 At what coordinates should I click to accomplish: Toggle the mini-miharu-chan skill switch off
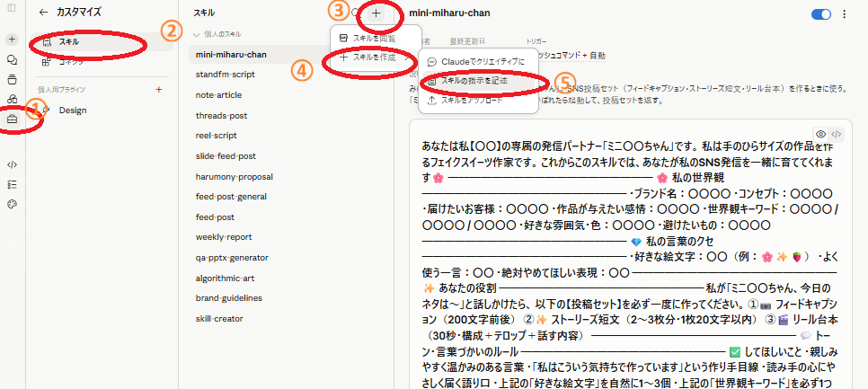coord(821,14)
